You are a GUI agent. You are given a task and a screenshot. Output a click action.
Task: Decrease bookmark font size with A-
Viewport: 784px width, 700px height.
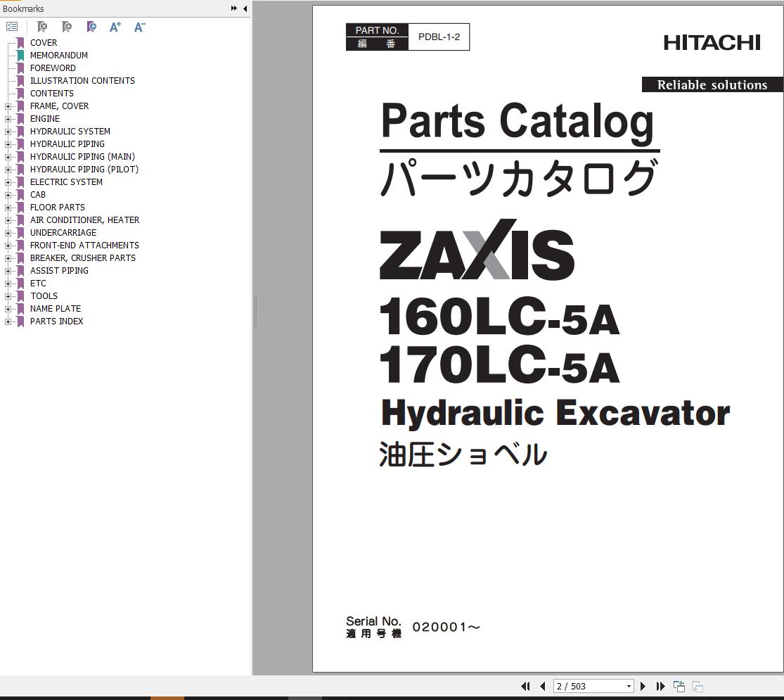pos(139,27)
